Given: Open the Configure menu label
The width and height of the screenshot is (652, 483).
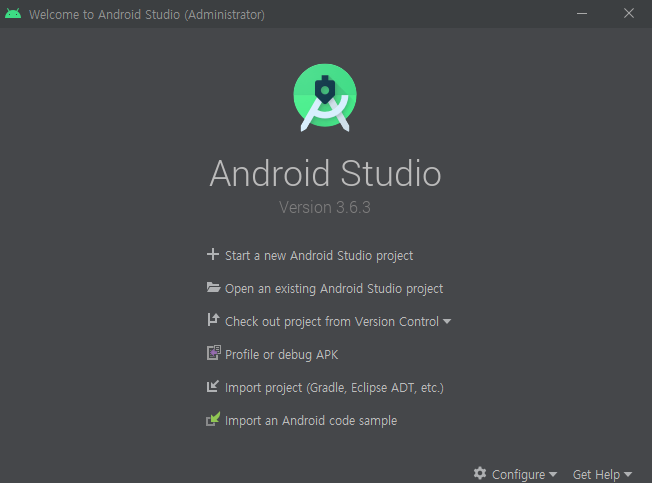Looking at the screenshot, I should tap(519, 474).
